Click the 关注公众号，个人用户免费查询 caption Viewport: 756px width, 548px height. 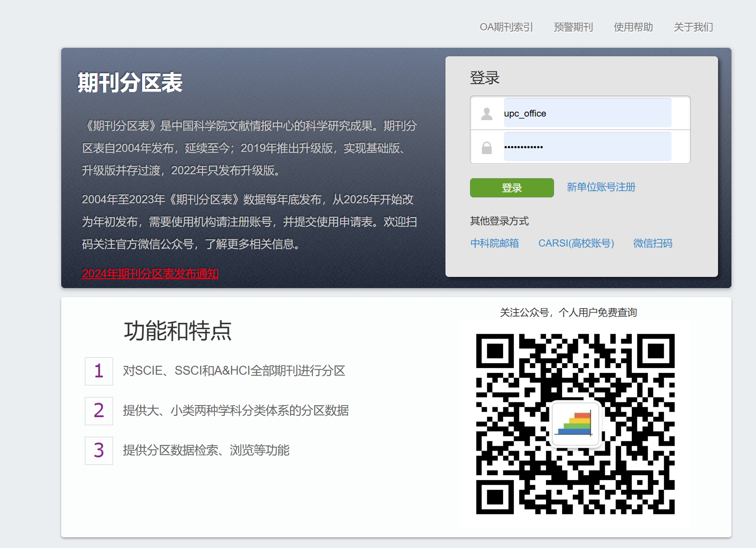click(568, 313)
